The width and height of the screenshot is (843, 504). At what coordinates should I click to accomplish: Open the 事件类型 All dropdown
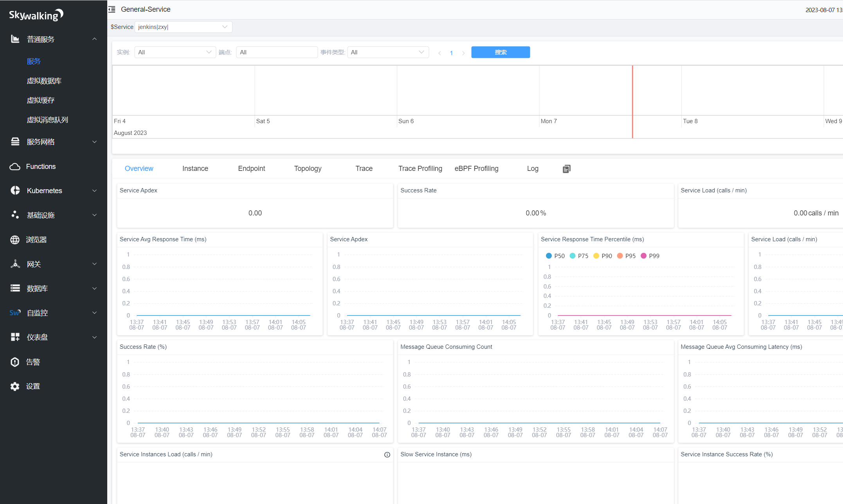click(x=387, y=52)
